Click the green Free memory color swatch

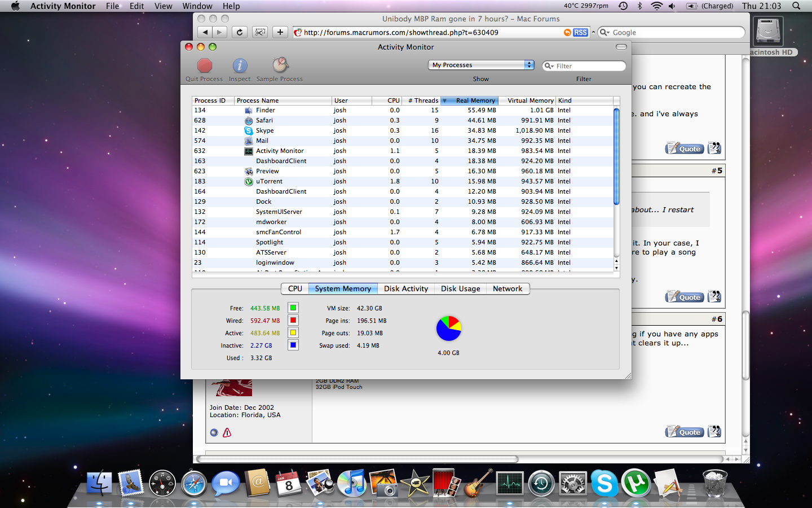(293, 308)
